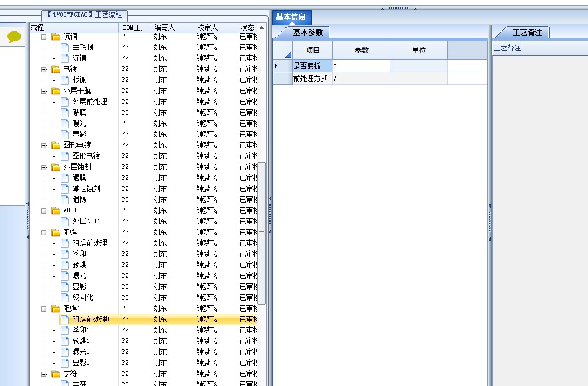Click the 电镀 folder icon
This screenshot has height=386, width=588.
click(56, 69)
